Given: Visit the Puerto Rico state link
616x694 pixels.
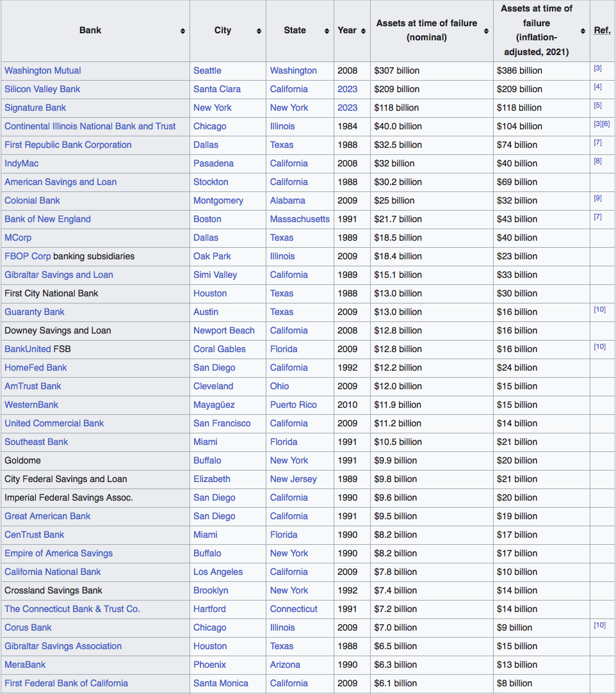Looking at the screenshot, I should pos(293,405).
